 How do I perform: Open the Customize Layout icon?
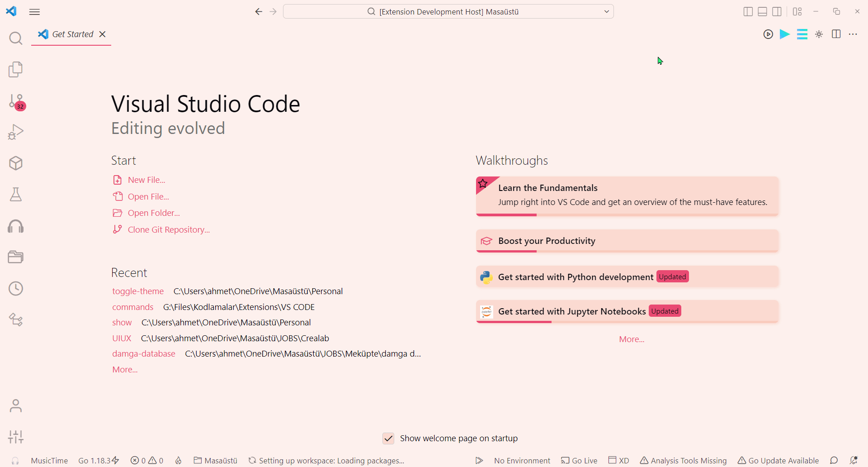pyautogui.click(x=797, y=12)
